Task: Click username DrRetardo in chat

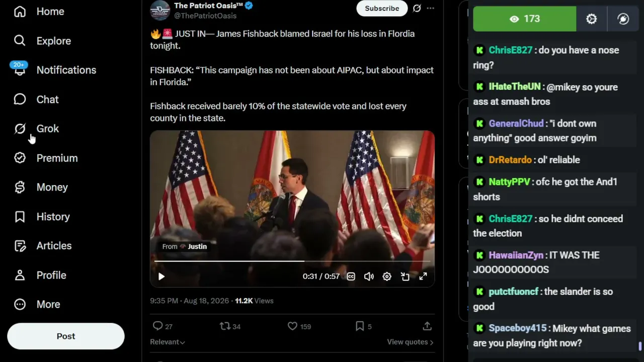Action: click(510, 159)
